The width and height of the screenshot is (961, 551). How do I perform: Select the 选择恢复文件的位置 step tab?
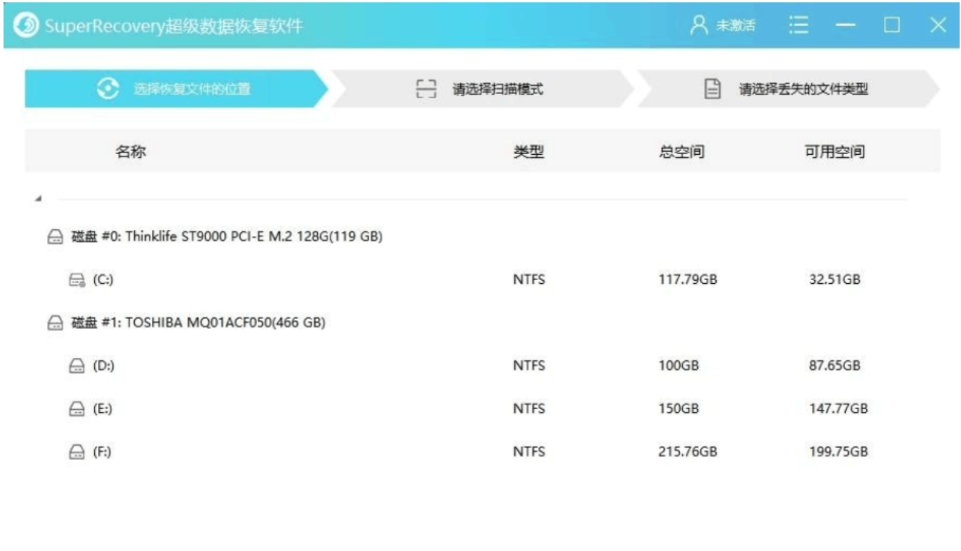[175, 89]
